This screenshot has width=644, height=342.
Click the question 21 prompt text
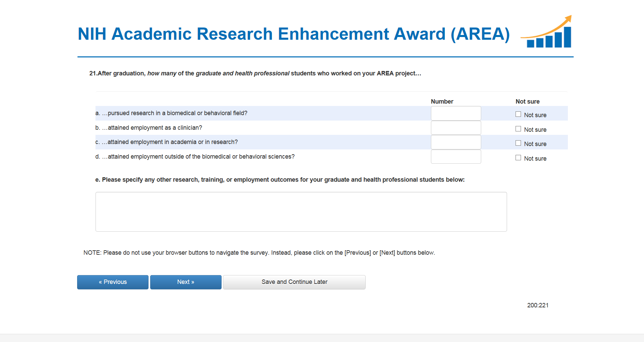[255, 73]
